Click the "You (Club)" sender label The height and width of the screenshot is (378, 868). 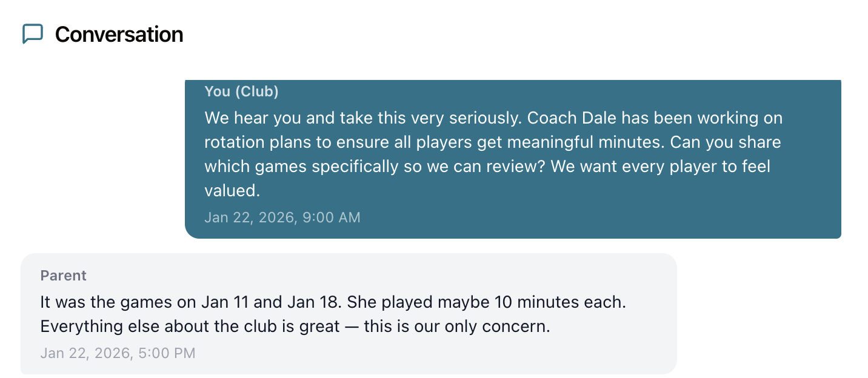[241, 91]
